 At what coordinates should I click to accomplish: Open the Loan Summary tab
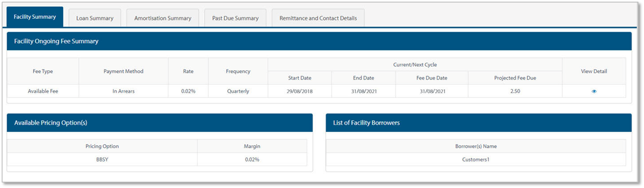tap(95, 18)
